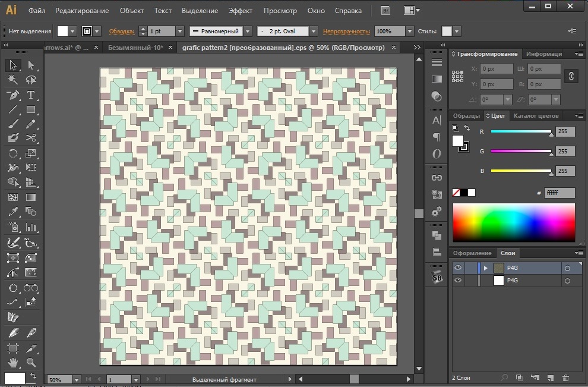Click the hex color field ffffff
Image resolution: width=588 pixels, height=387 pixels.
point(559,193)
